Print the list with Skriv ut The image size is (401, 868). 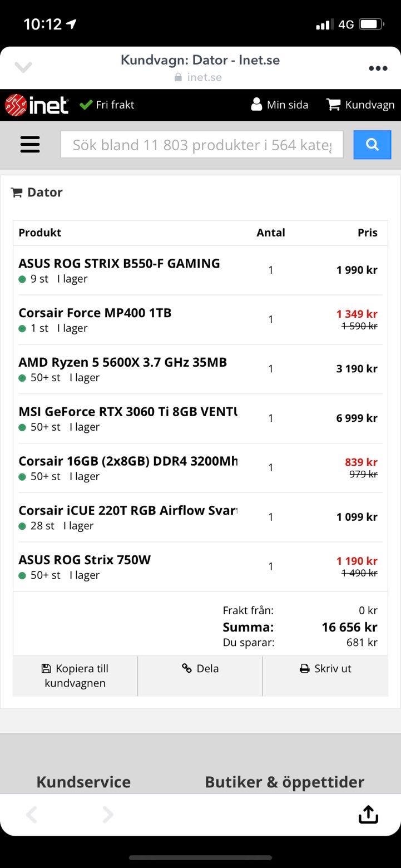click(x=325, y=669)
